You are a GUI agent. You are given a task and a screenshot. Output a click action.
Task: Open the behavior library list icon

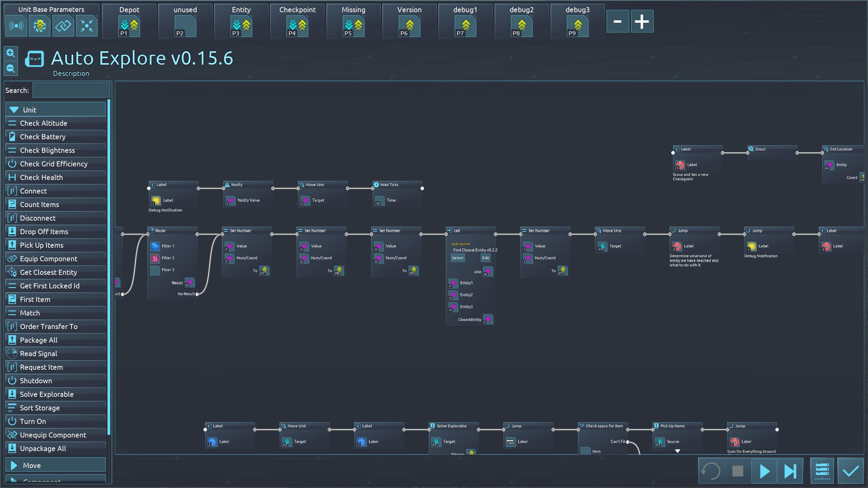[822, 471]
